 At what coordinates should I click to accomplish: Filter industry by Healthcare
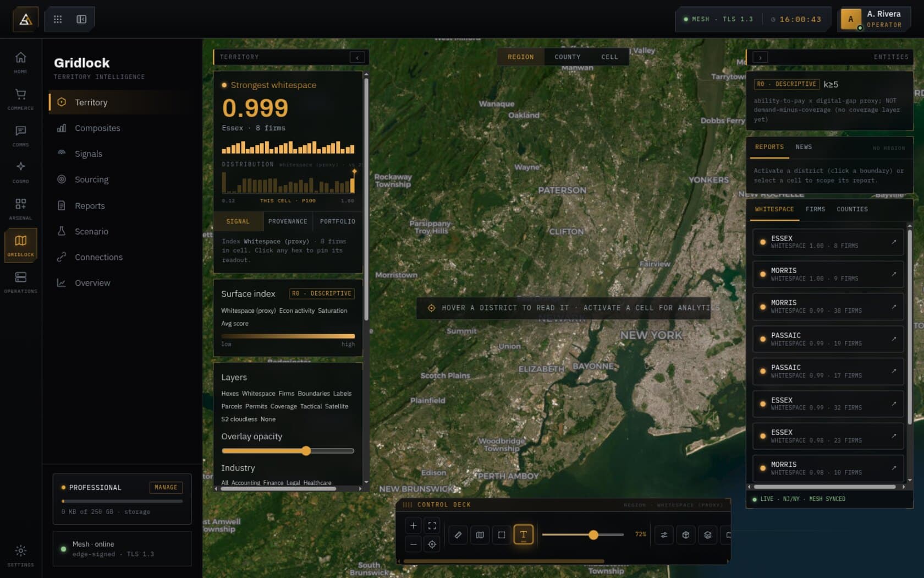[x=317, y=483]
